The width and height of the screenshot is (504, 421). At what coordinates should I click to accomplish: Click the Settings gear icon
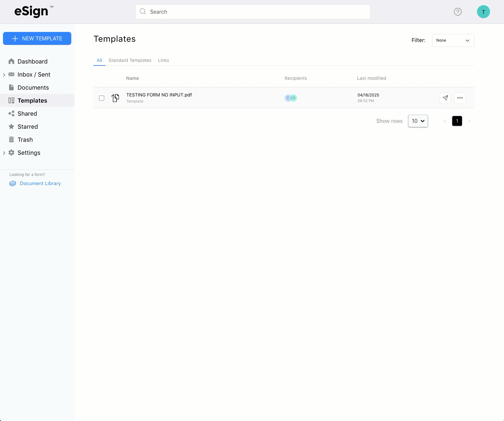point(11,152)
